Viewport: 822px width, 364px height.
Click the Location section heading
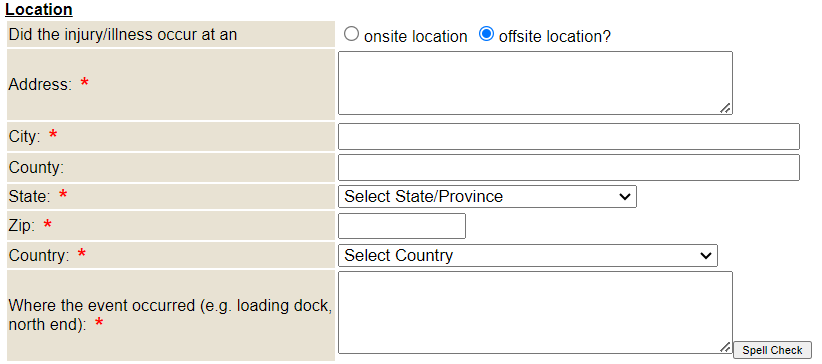39,9
